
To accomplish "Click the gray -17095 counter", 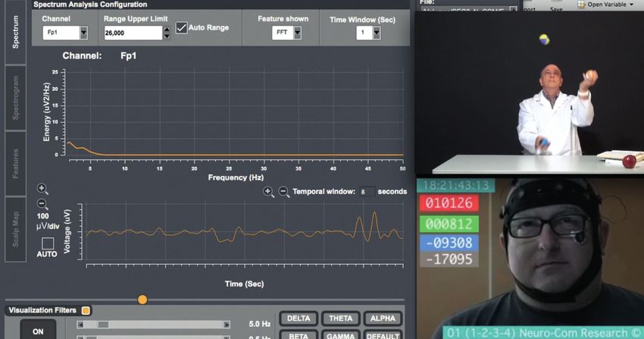I will (x=449, y=259).
